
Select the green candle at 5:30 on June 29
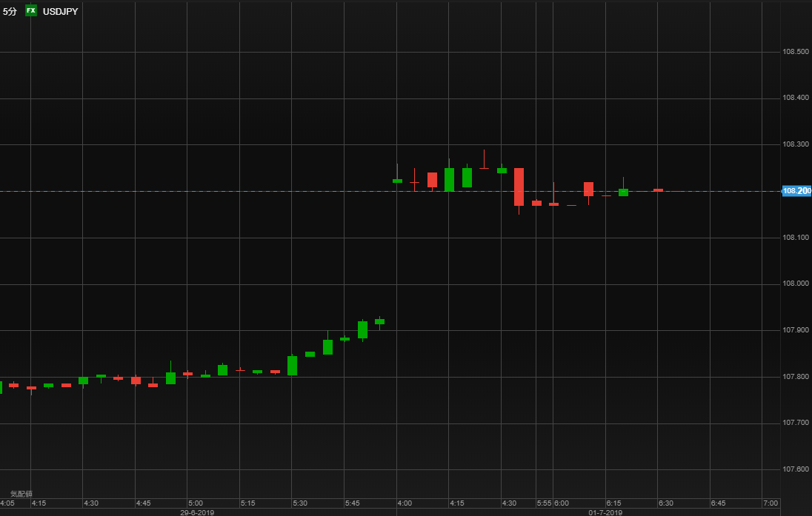292,366
